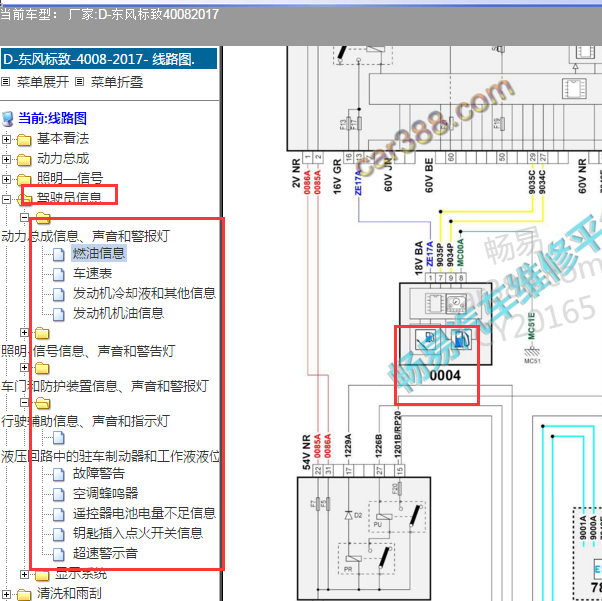Click the 超速警示音 page icon

click(x=58, y=554)
